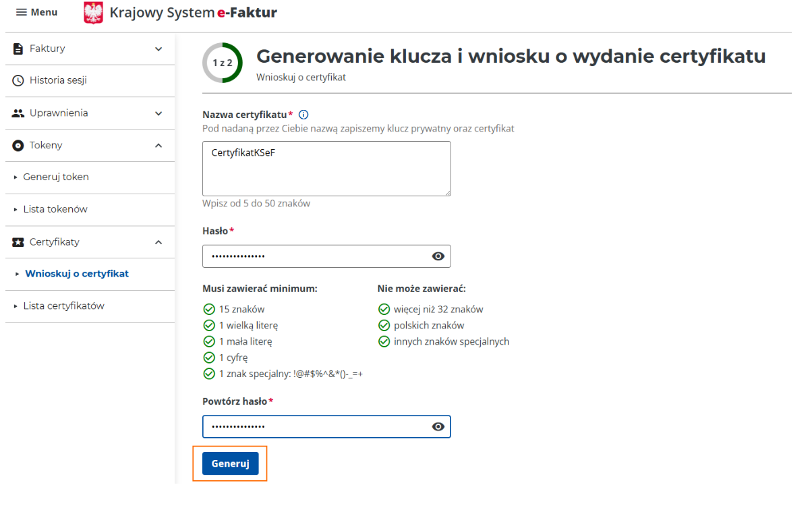Image resolution: width=812 pixels, height=514 pixels.
Task: Click the Certyfikaty ticket icon
Action: pos(18,242)
